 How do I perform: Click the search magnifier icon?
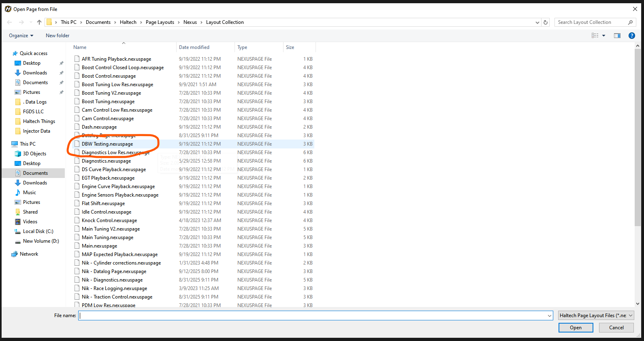point(630,22)
